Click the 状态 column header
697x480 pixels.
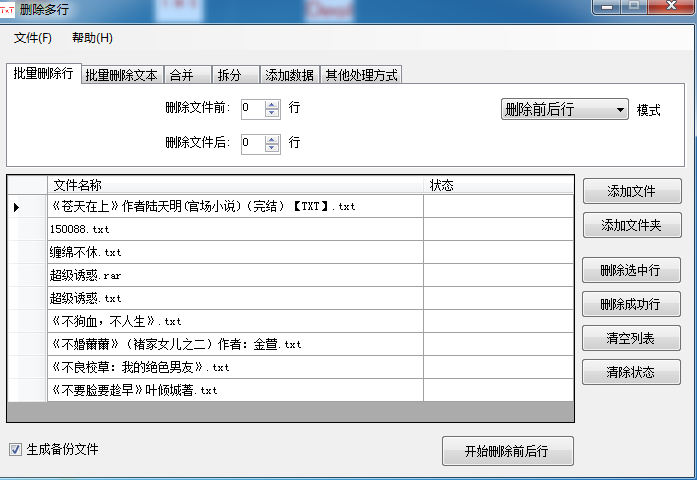pos(498,185)
